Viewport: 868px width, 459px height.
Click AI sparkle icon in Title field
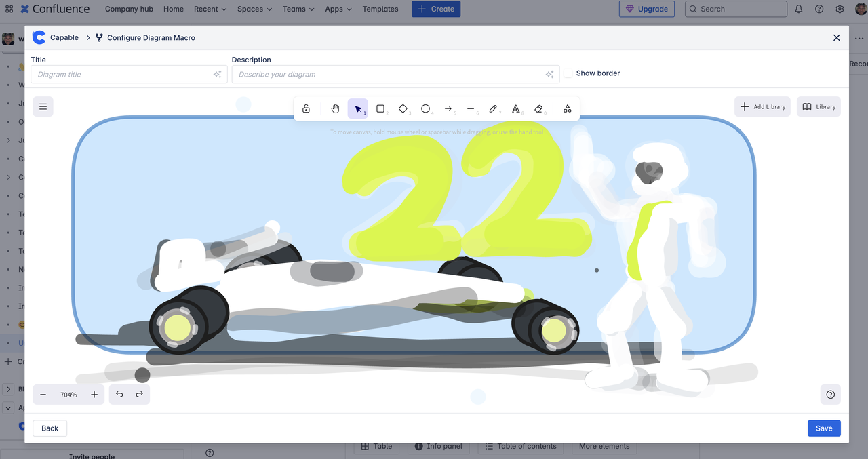217,75
